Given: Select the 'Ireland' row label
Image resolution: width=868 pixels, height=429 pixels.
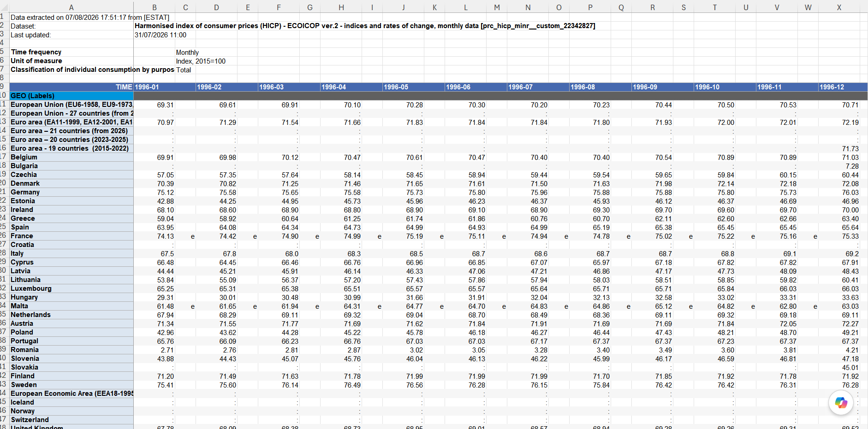Looking at the screenshot, I should 71,210.
